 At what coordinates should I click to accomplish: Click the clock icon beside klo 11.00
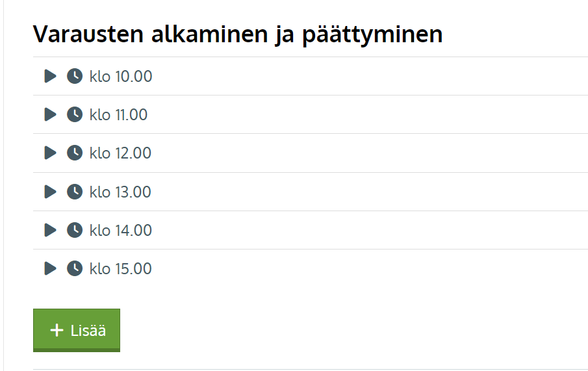75,115
